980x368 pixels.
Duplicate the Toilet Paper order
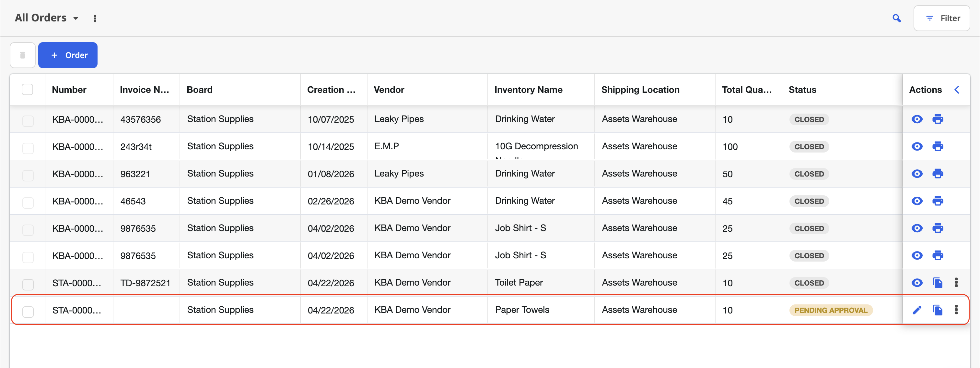tap(938, 283)
